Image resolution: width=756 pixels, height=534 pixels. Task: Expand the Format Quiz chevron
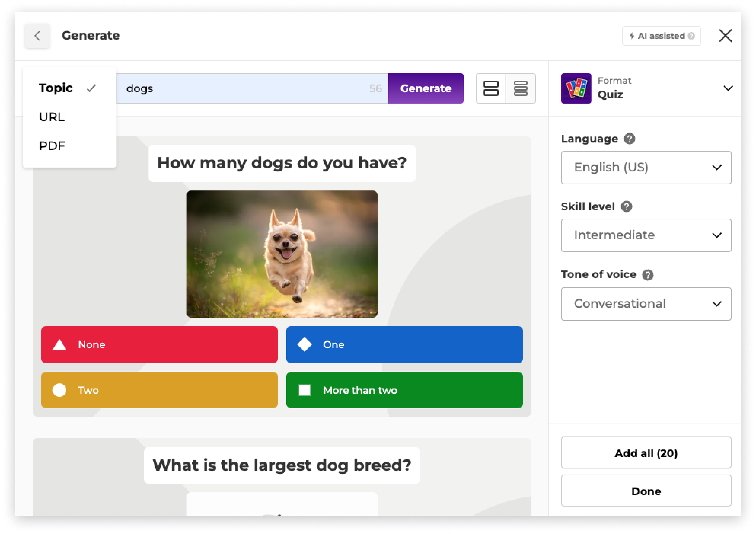pos(728,88)
